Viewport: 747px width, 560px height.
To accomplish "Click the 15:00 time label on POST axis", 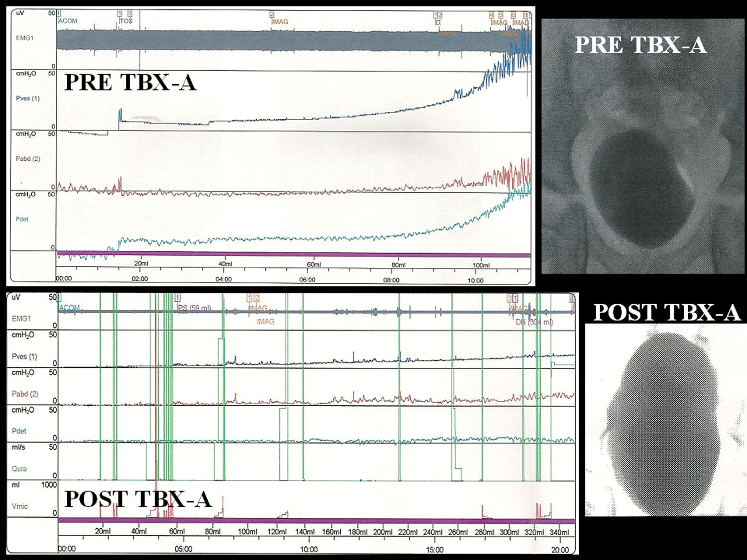I will [x=434, y=550].
